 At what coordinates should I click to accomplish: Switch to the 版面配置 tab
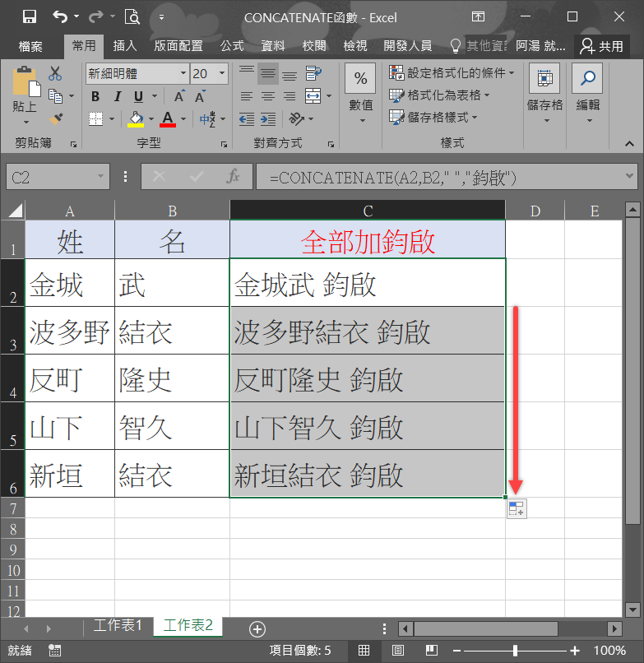pos(178,46)
